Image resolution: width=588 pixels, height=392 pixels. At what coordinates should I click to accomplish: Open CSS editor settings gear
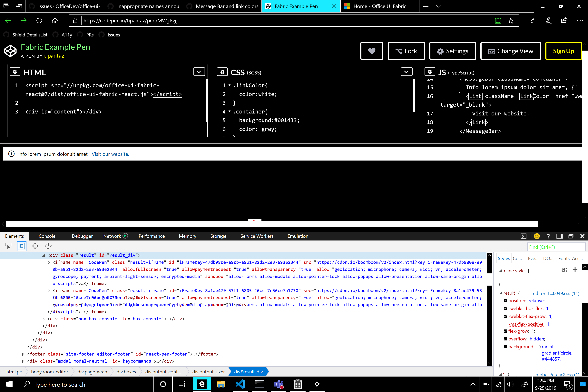coord(222,72)
